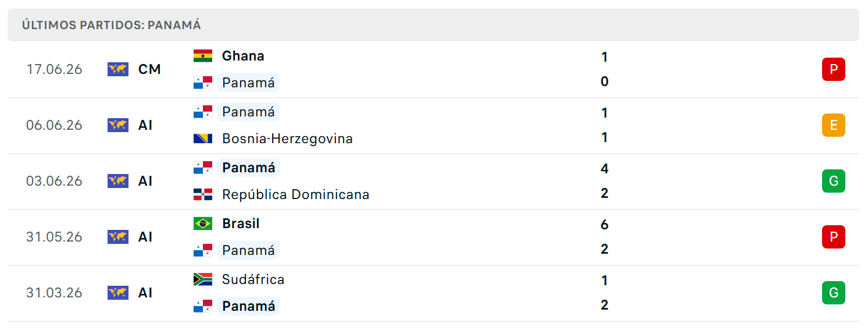Click world map icon on 31.03.26 row
868x330 pixels.
pos(118,293)
